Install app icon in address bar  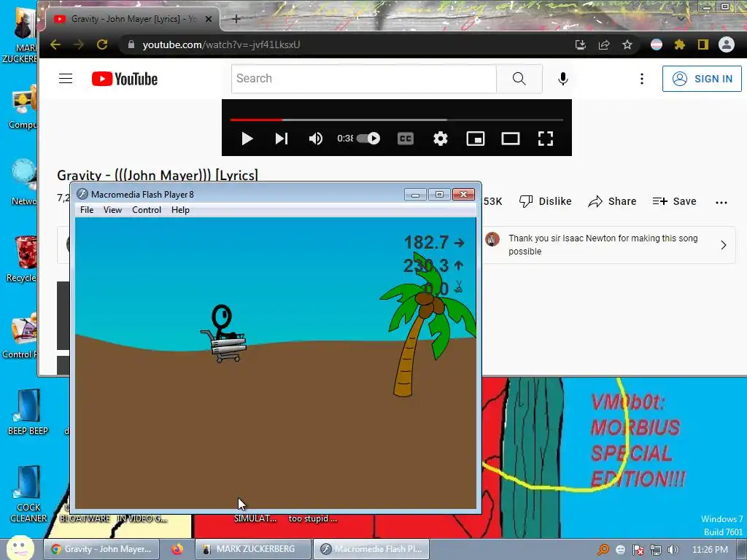(x=580, y=44)
